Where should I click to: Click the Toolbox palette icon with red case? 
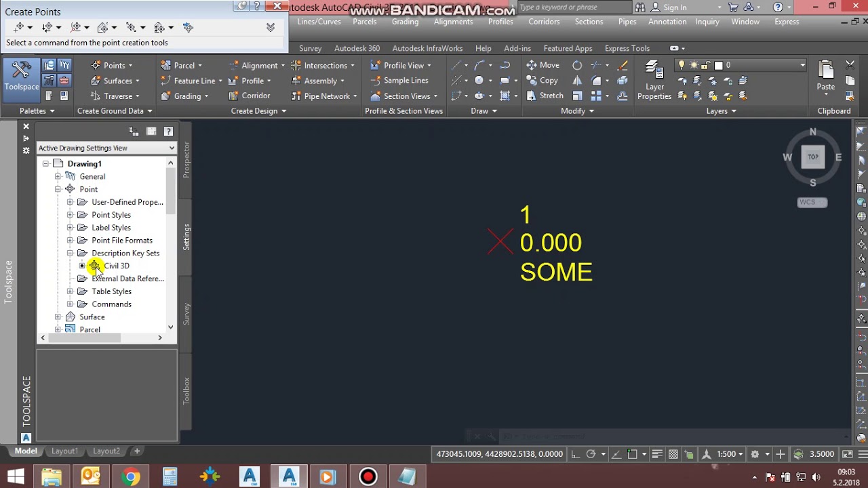click(x=64, y=81)
